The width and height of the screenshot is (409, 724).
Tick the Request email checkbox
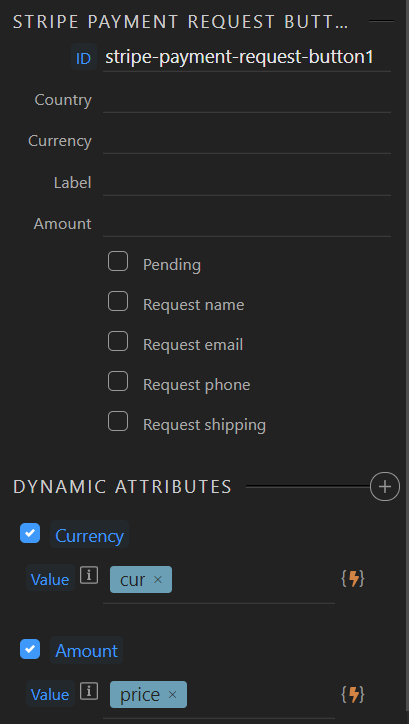(118, 341)
